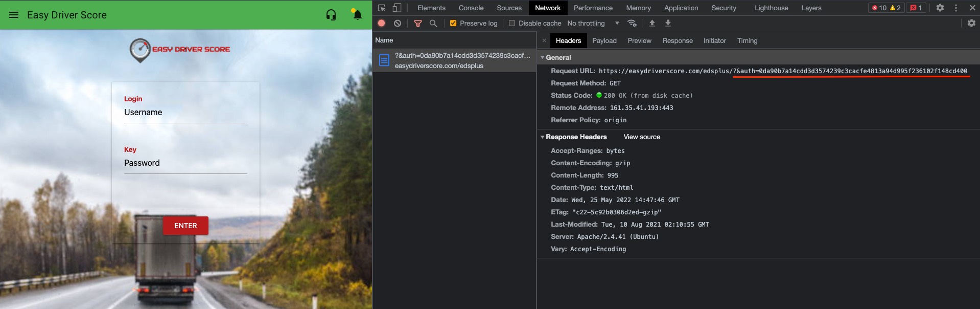Close the request details pane
The width and height of the screenshot is (980, 309).
click(544, 40)
